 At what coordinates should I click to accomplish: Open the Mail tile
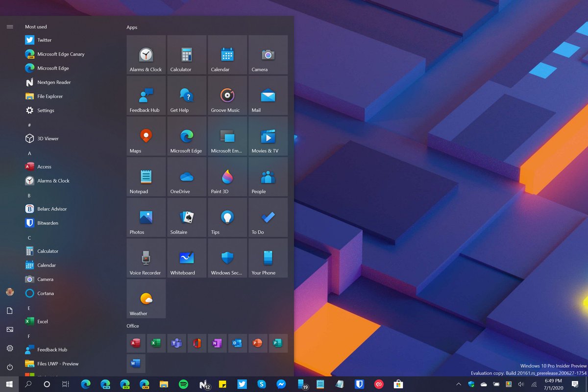pos(268,96)
